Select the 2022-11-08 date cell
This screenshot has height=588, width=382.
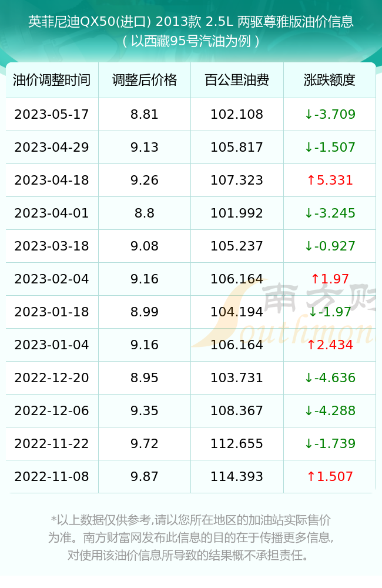[52, 476]
